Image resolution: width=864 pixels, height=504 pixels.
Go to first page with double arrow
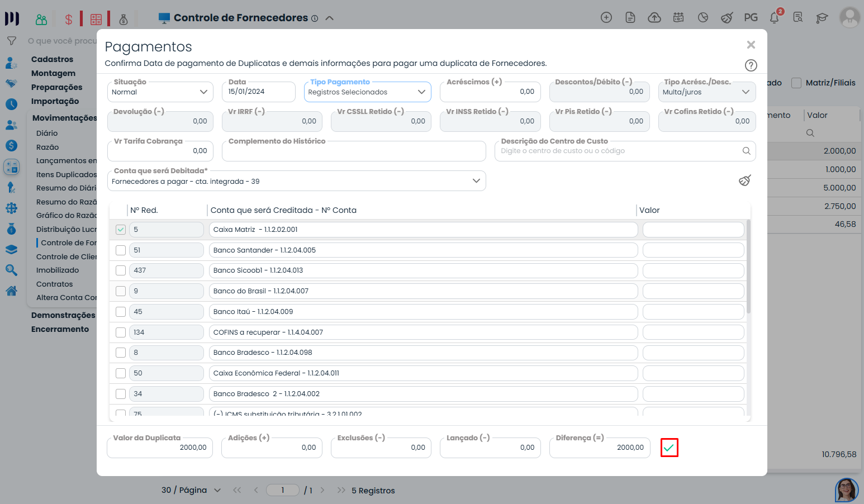click(237, 490)
